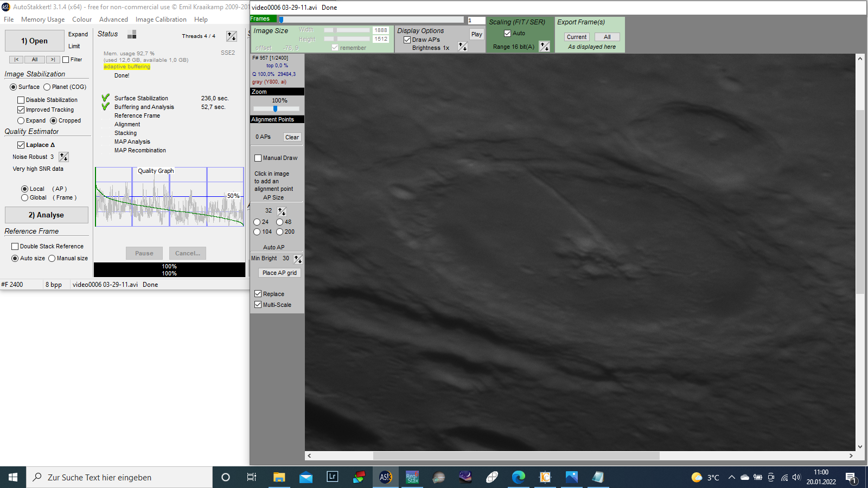Enable Manual Draw checkbox

tap(258, 158)
